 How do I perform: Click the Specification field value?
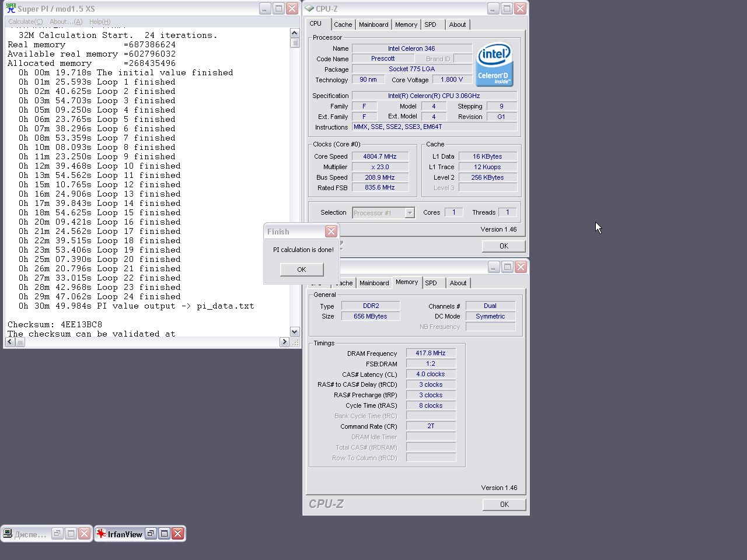[434, 96]
